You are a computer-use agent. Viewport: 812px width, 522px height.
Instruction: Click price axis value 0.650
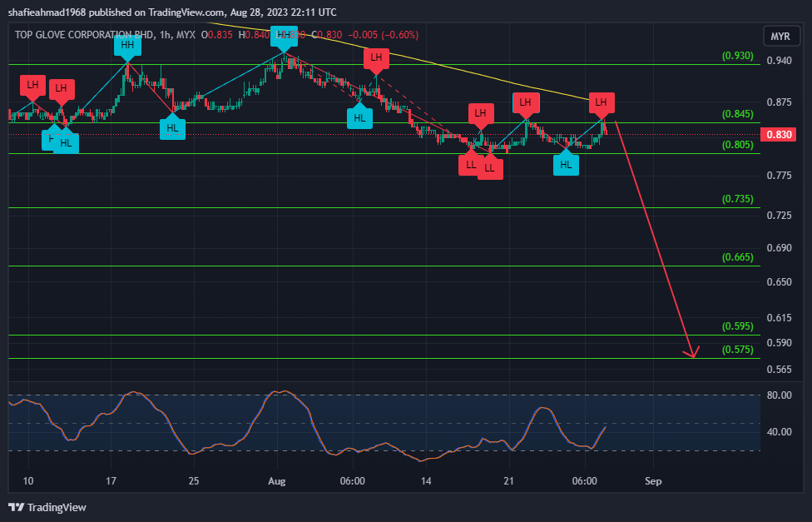(779, 282)
